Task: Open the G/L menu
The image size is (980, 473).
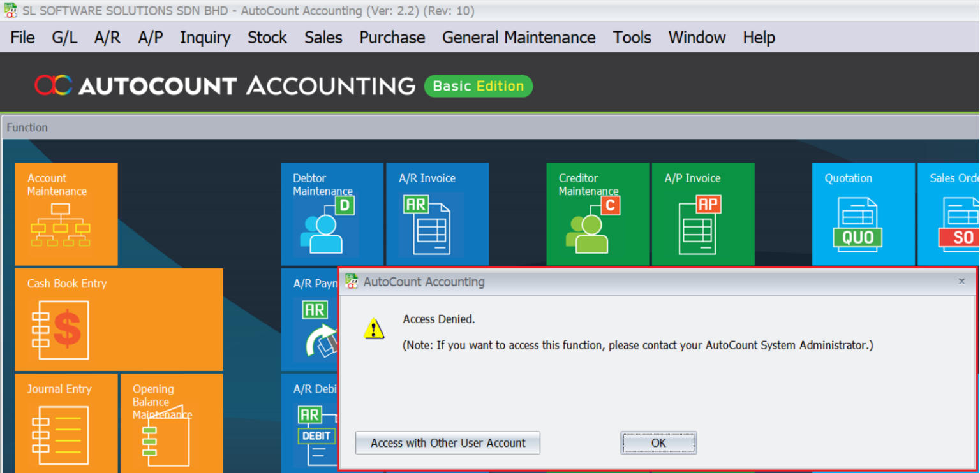Action: coord(64,38)
